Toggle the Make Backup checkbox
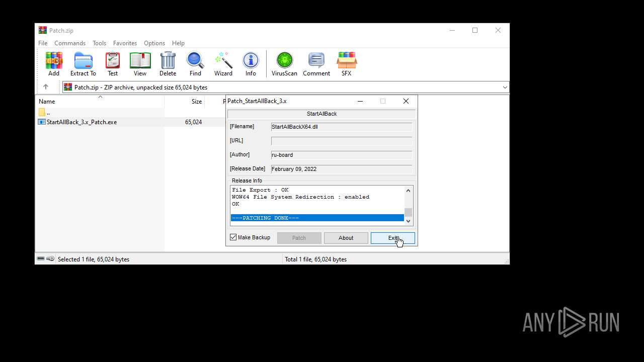Viewport: 644px width, 362px height. click(x=233, y=237)
